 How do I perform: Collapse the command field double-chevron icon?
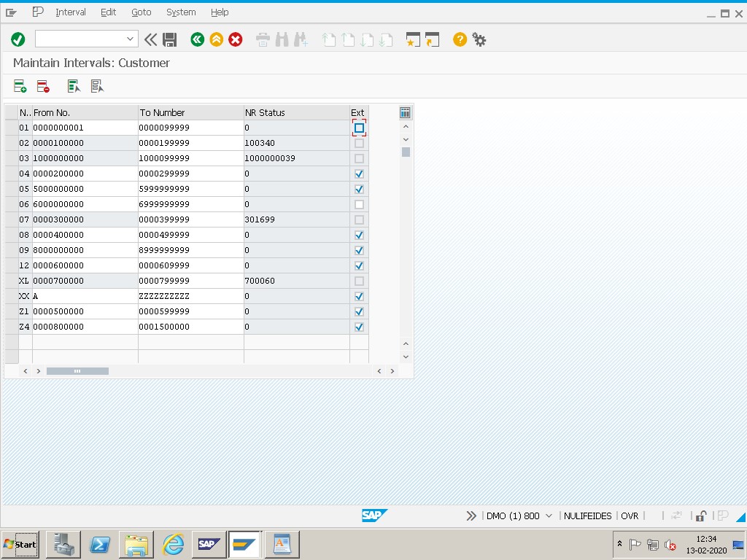[150, 39]
